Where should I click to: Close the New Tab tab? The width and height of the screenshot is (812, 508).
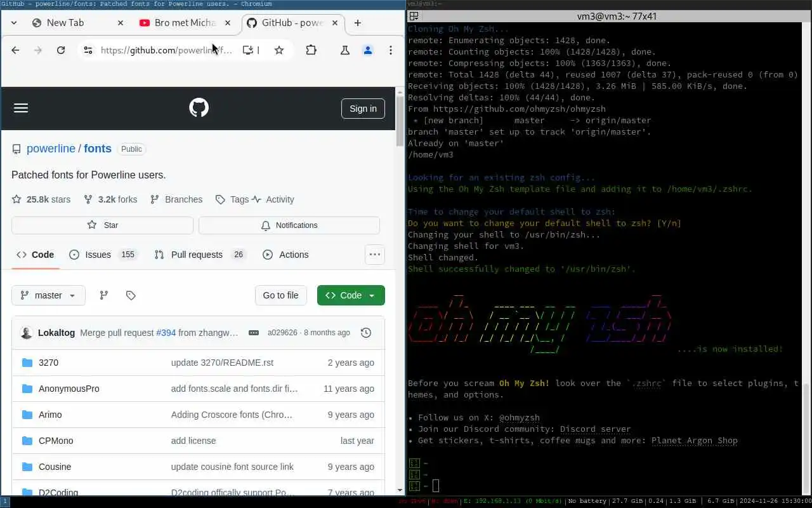tap(121, 23)
